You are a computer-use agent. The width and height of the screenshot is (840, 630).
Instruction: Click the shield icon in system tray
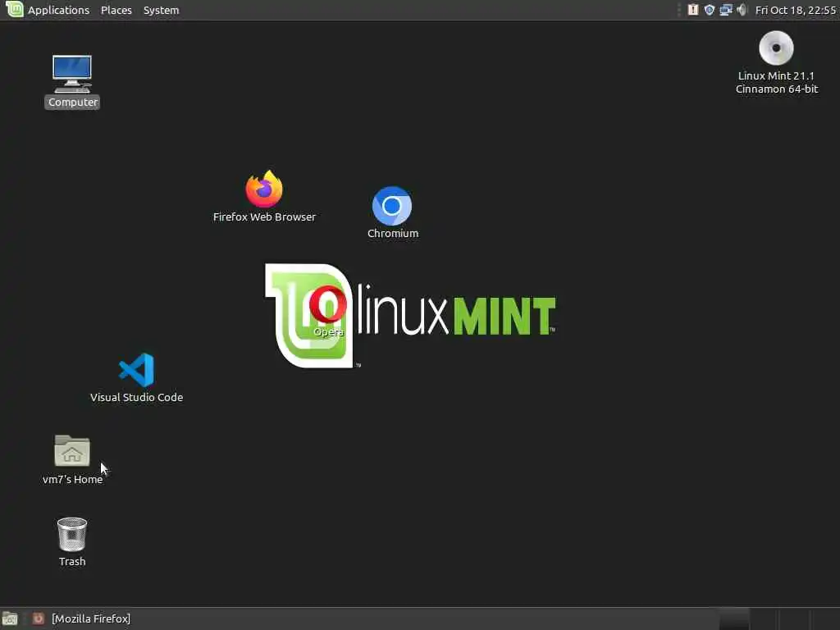coord(710,10)
